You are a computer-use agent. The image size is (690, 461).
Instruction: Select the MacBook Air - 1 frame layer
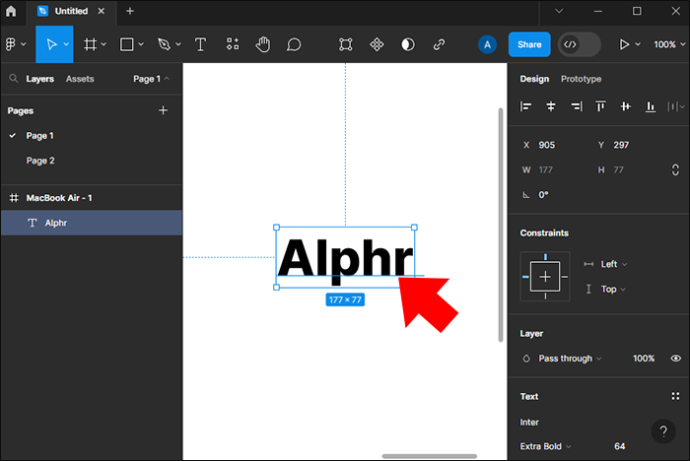pos(91,198)
